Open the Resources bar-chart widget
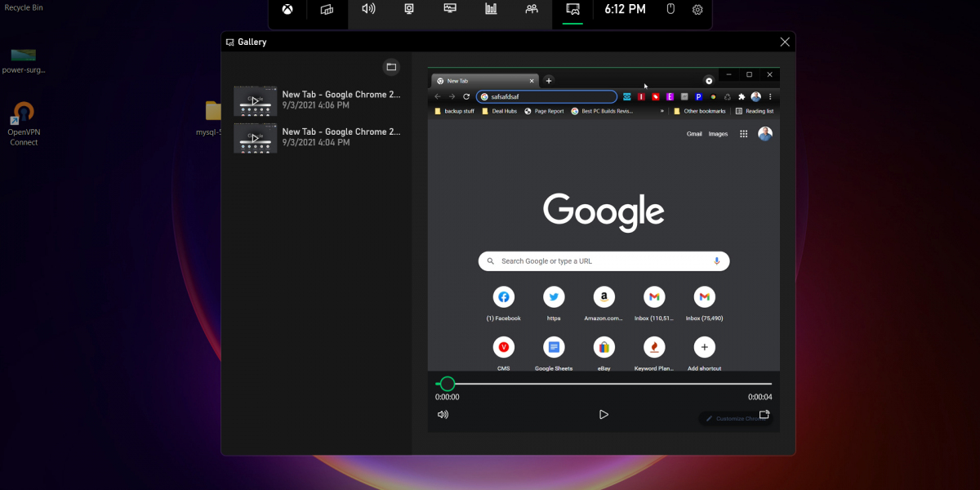 point(491,10)
